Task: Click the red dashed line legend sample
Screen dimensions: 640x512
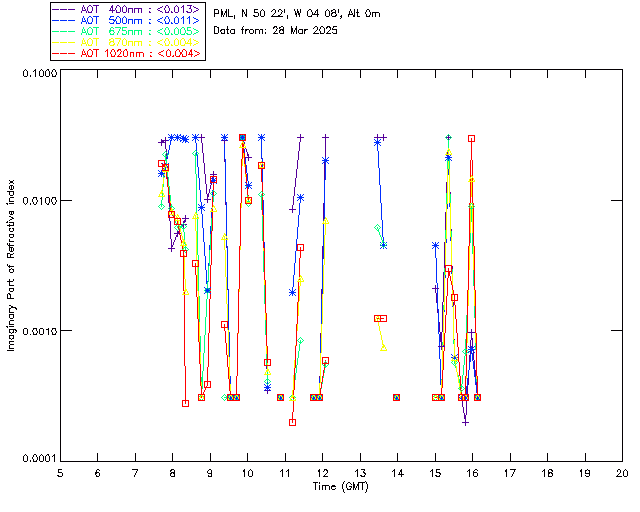Action: tap(64, 53)
